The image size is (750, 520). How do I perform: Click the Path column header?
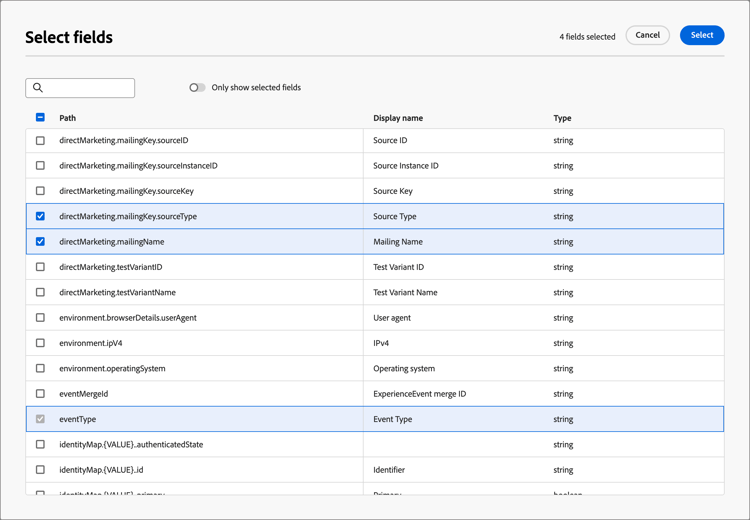(67, 118)
